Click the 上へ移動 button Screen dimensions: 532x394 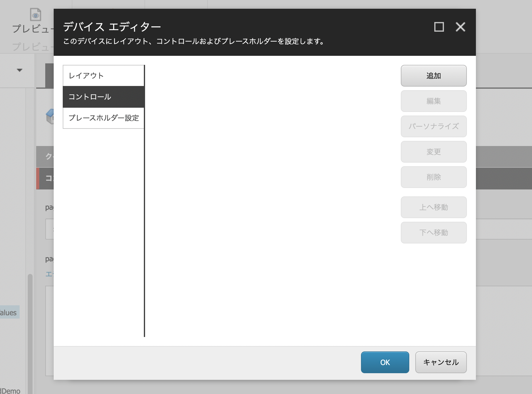click(x=434, y=207)
